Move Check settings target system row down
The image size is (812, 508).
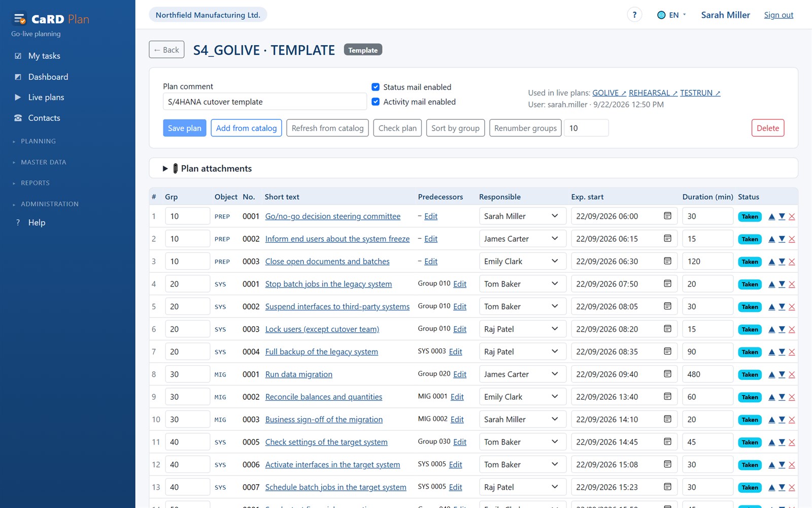click(782, 442)
